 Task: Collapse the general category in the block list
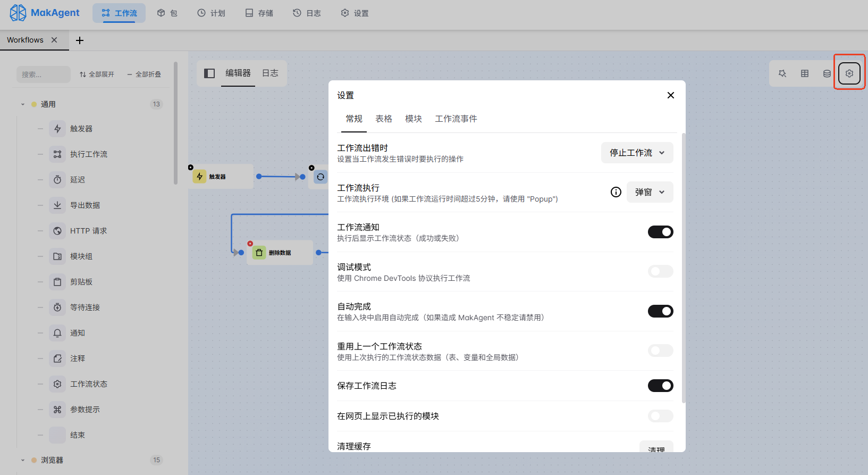pyautogui.click(x=23, y=104)
